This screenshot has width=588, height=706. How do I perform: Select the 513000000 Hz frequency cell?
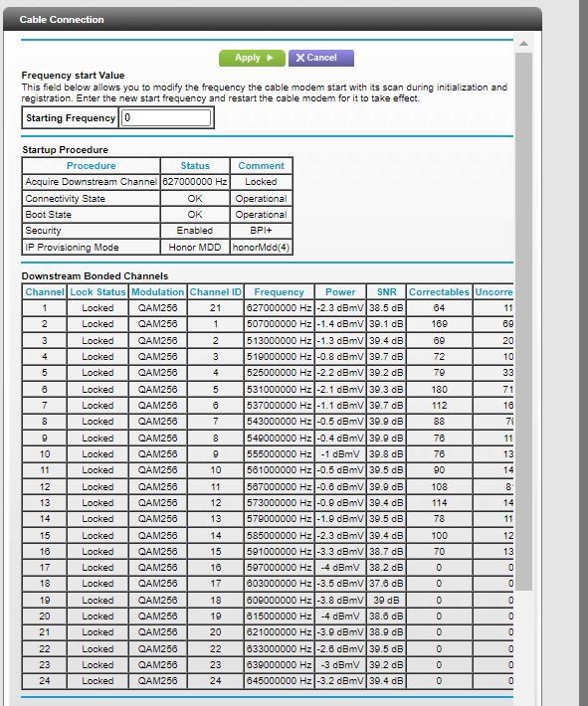click(x=280, y=341)
